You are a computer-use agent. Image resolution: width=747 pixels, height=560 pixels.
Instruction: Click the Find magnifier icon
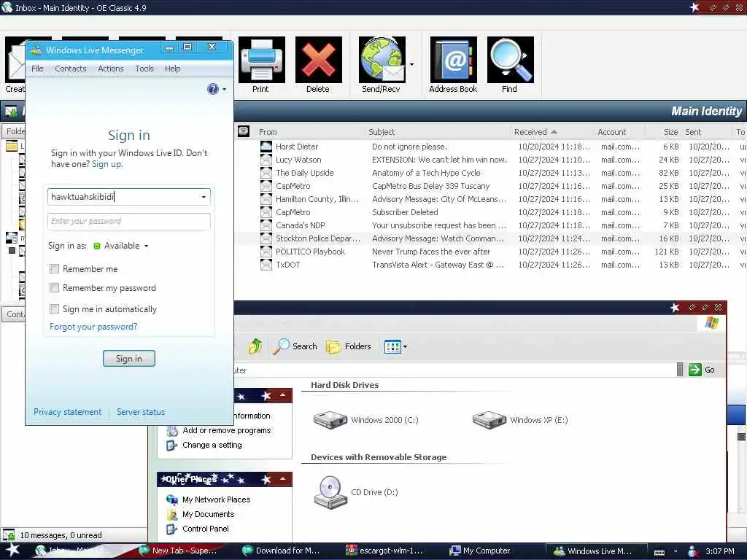click(x=510, y=60)
